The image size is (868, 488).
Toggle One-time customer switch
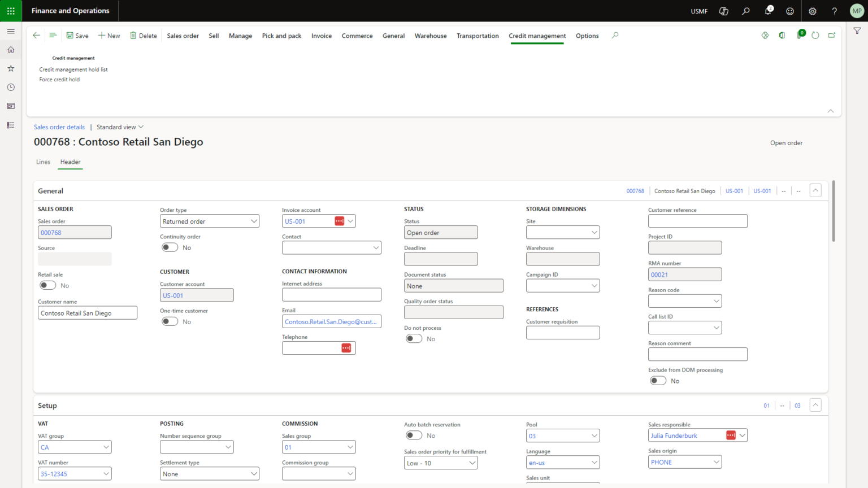click(170, 321)
